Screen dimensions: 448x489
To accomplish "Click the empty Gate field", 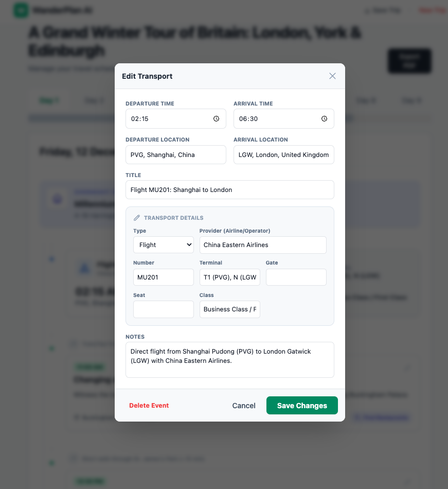I will pyautogui.click(x=296, y=277).
